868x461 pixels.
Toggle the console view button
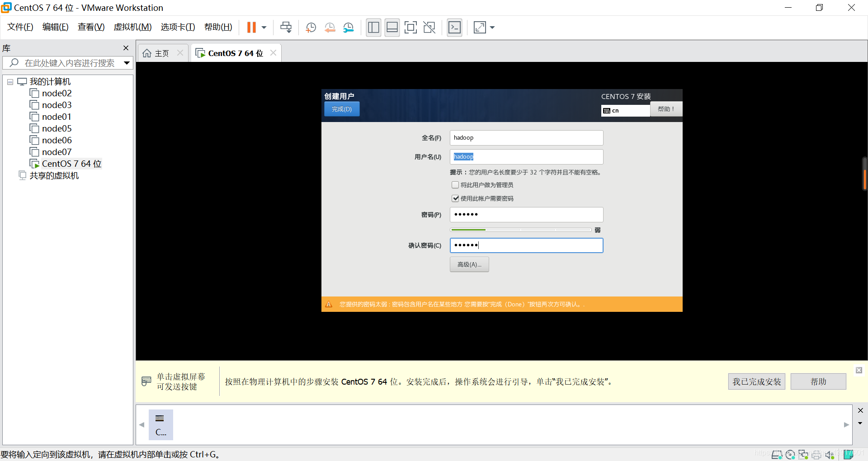[x=454, y=28]
